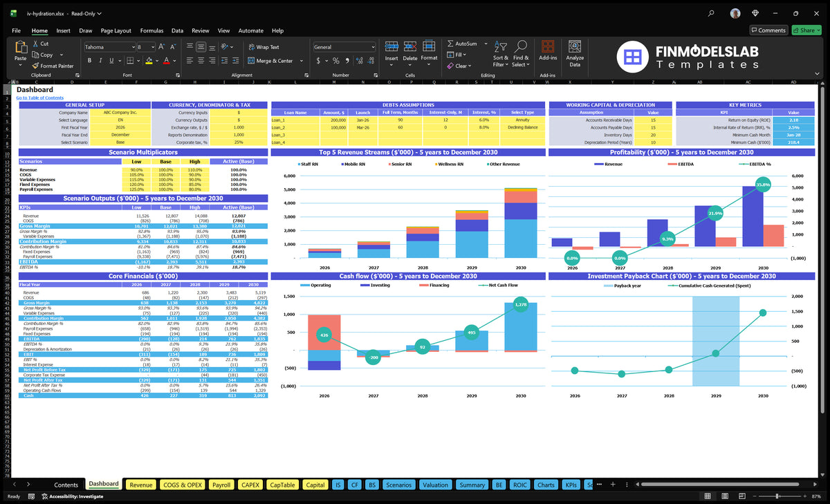Screen dimensions: 830x504
Task: Decrease decimal places
Action: click(369, 61)
